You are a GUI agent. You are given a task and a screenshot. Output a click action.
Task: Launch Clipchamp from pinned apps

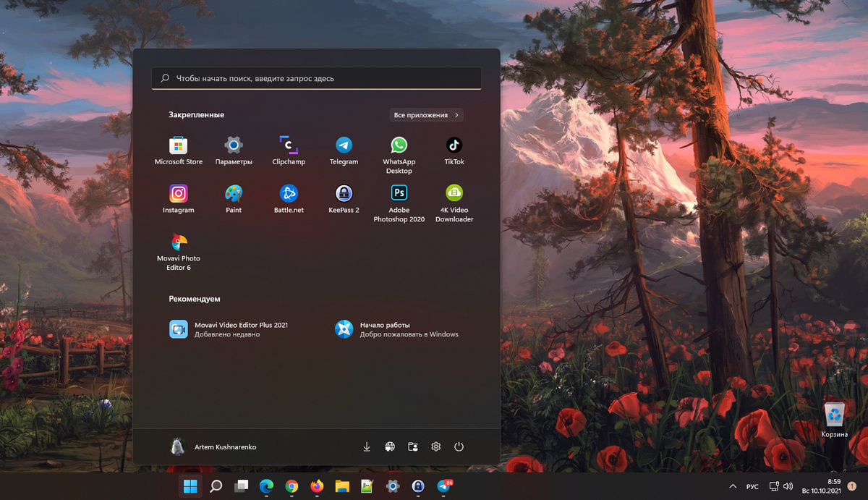click(289, 151)
